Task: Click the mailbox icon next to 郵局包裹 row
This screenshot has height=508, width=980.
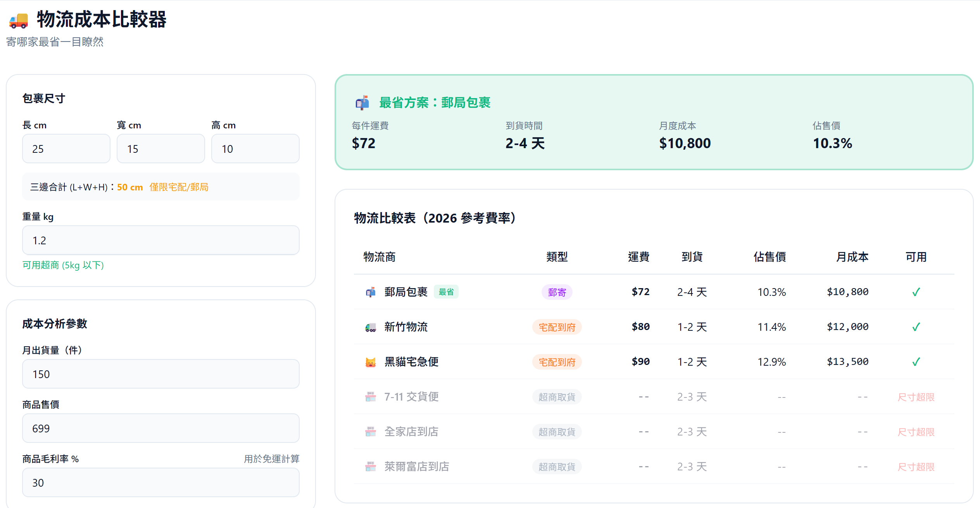Action: click(x=371, y=292)
